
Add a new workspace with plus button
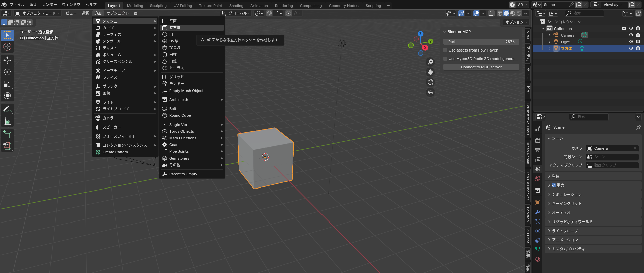[x=388, y=6]
